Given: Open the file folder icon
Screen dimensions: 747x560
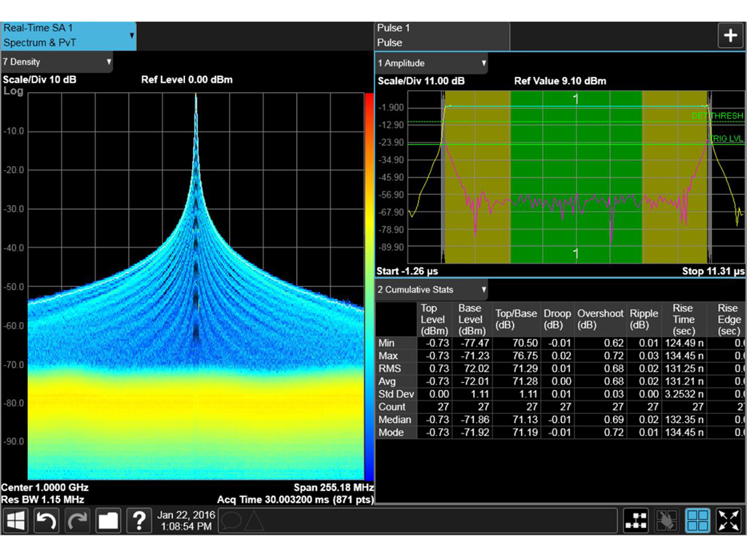Looking at the screenshot, I should (x=109, y=520).
